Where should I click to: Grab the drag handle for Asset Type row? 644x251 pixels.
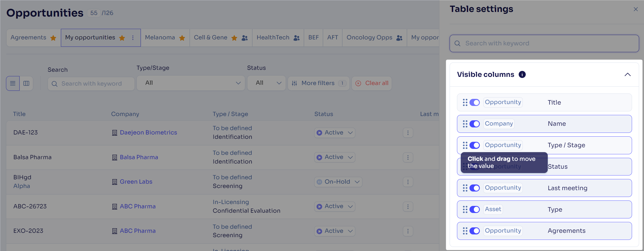point(465,209)
